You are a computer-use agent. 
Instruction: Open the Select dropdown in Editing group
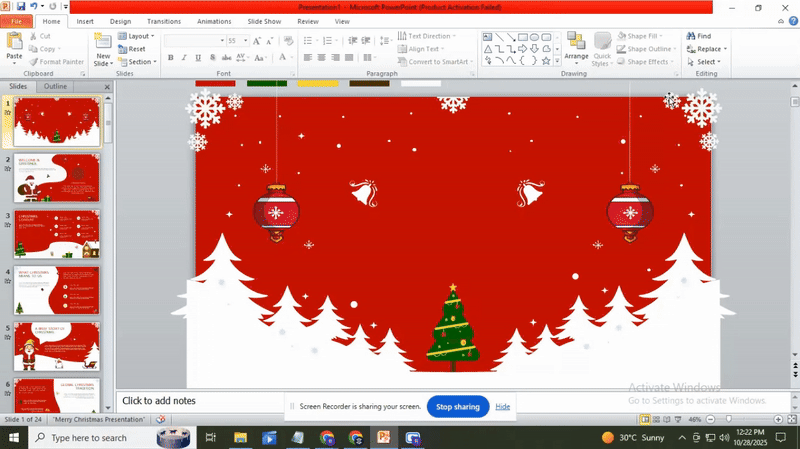(710, 62)
